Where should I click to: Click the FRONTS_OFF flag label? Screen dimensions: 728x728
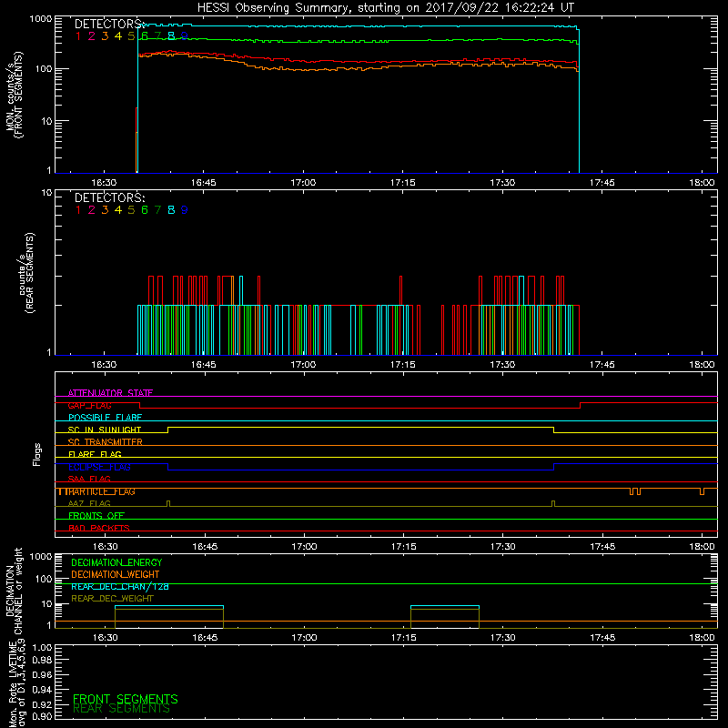pyautogui.click(x=96, y=516)
